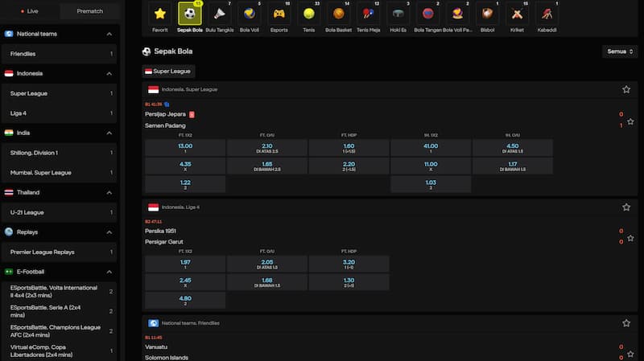This screenshot has width=644, height=361.
Task: Bet on Persijap Jepara odds 13.00
Action: pos(184,148)
